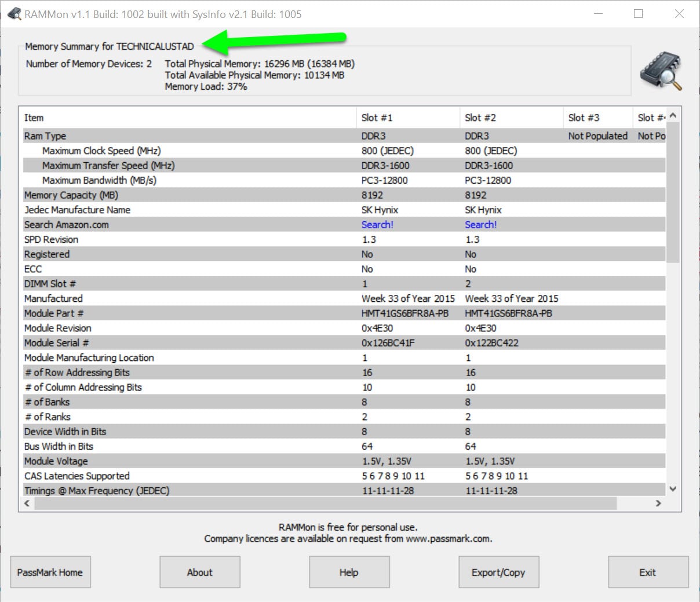
Task: Click the Slot #1 column header
Action: pos(408,118)
